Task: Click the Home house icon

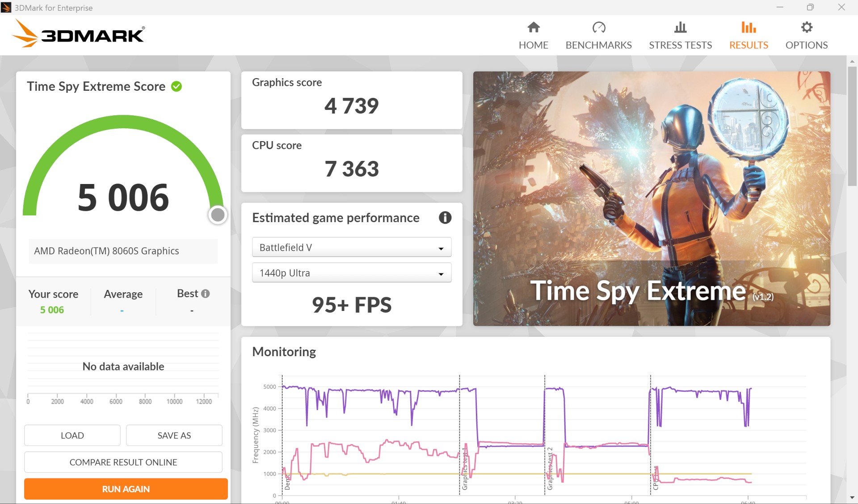Action: [x=533, y=28]
